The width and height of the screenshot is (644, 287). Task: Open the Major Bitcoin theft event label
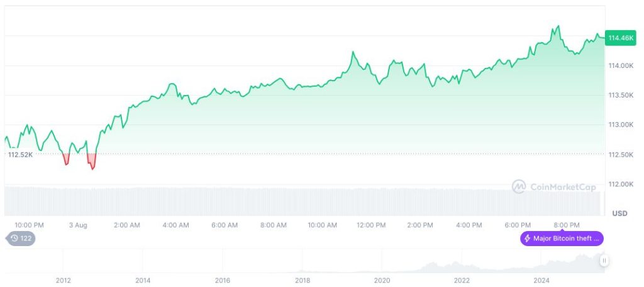pos(566,239)
